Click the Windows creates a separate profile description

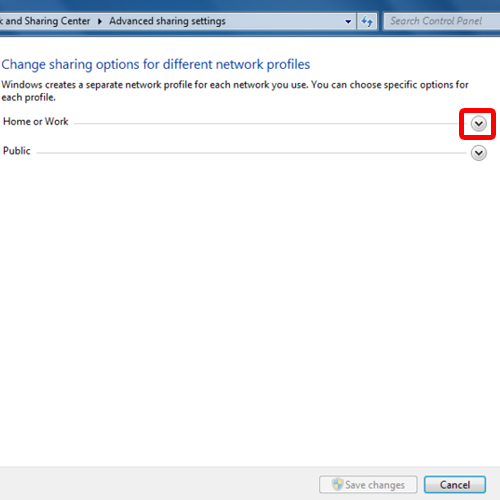tap(235, 91)
